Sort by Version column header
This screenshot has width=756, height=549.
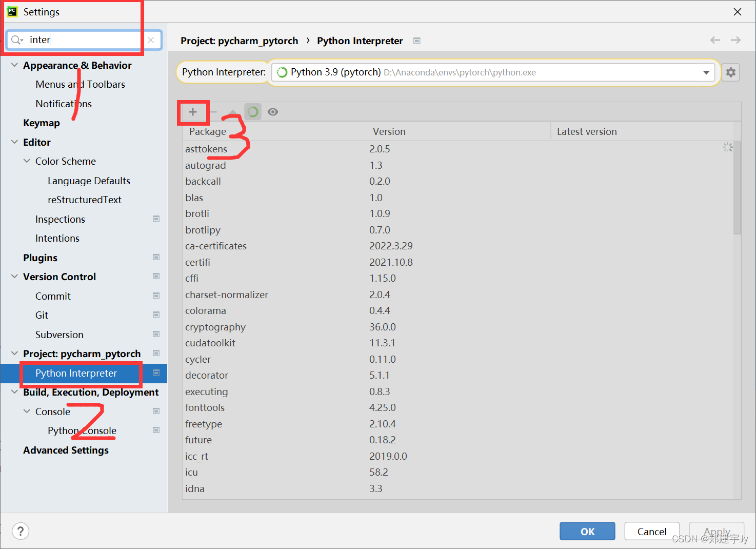459,131
